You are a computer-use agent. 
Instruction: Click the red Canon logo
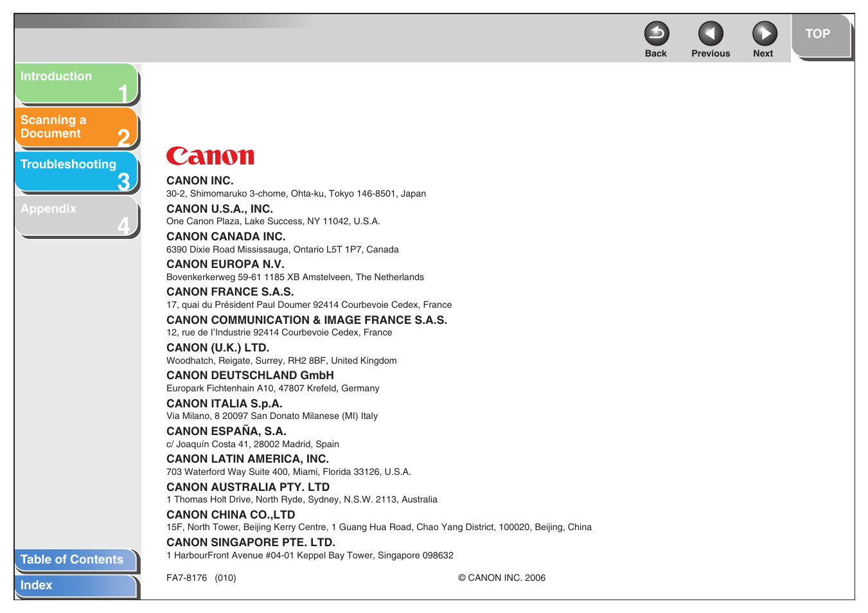[x=210, y=156]
